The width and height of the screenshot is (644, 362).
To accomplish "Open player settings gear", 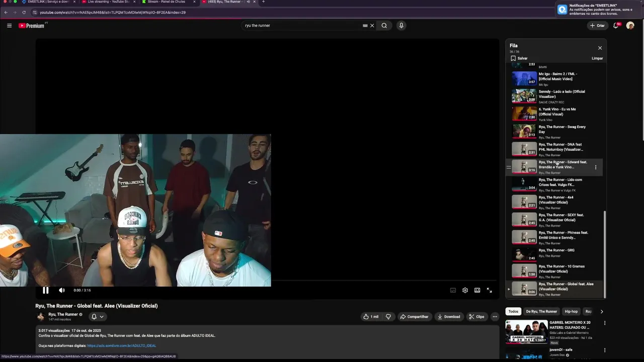I will [465, 290].
